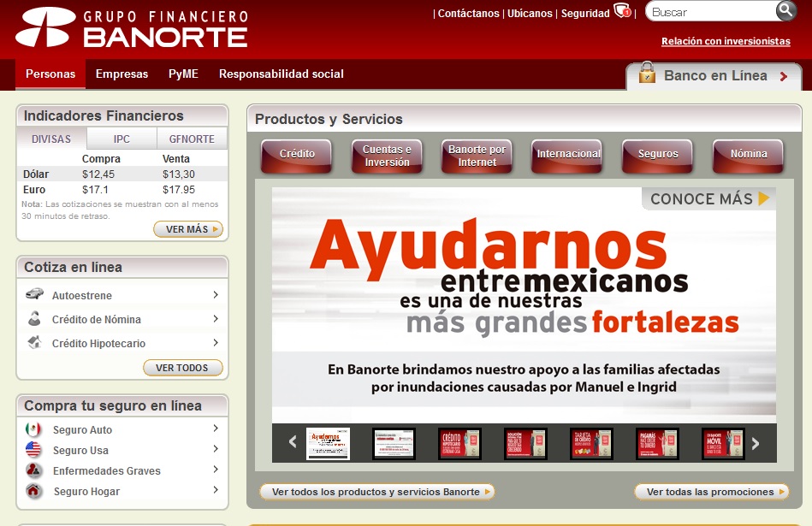This screenshot has width=812, height=526.
Task: Click the Euro Compra value $17.1
Action: pyautogui.click(x=95, y=190)
